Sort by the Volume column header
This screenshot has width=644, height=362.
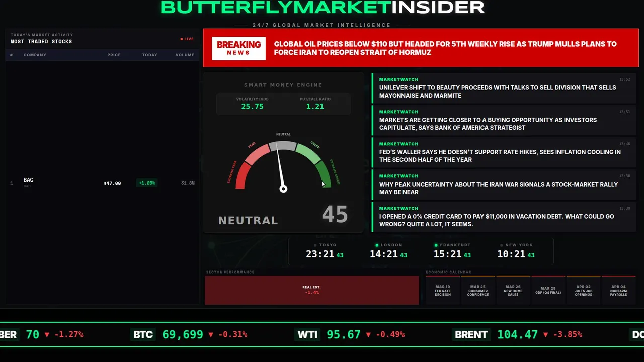click(185, 55)
